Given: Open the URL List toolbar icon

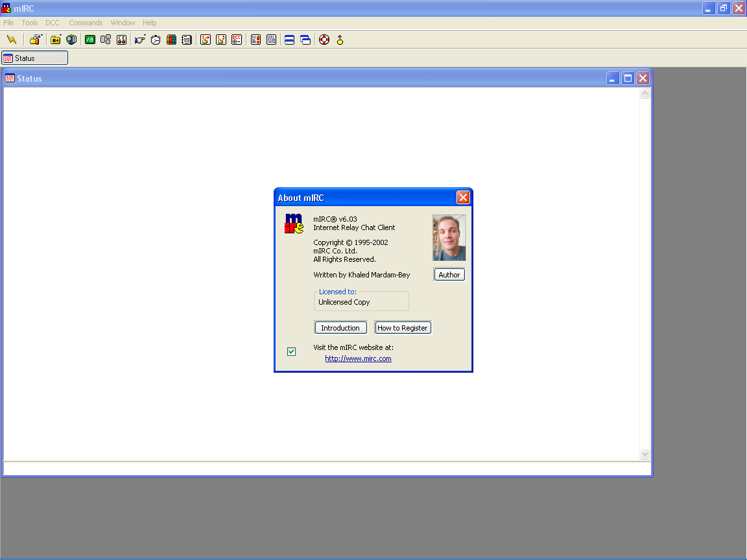Looking at the screenshot, I should [x=272, y=40].
